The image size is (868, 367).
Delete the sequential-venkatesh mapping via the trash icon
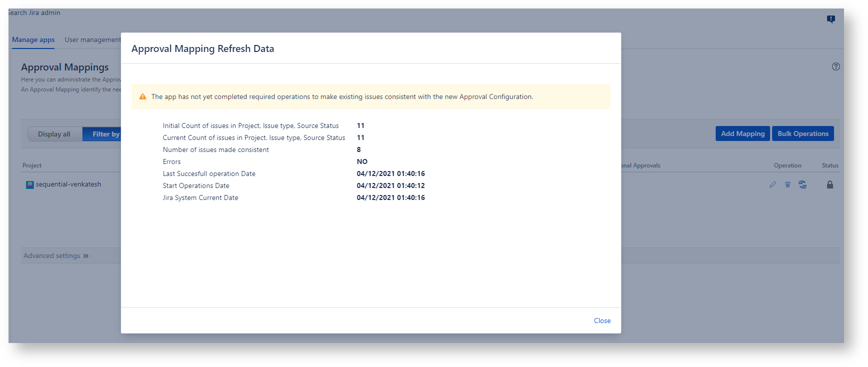[x=788, y=184]
